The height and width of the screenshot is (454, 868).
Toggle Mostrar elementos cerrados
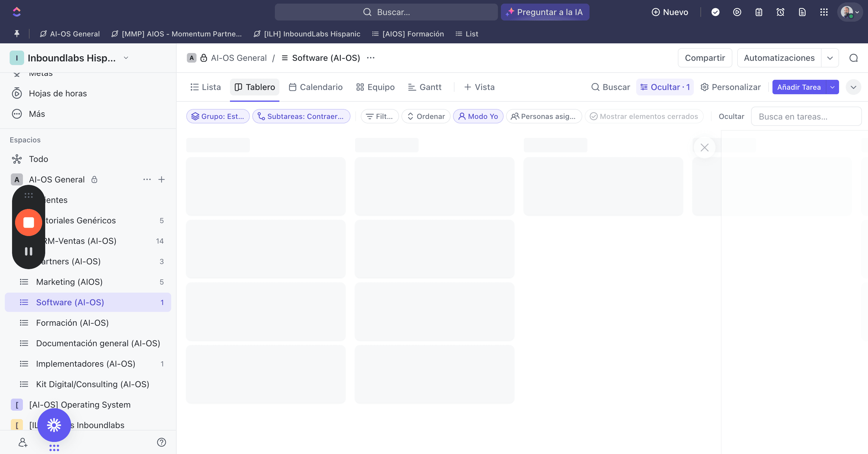coord(644,117)
